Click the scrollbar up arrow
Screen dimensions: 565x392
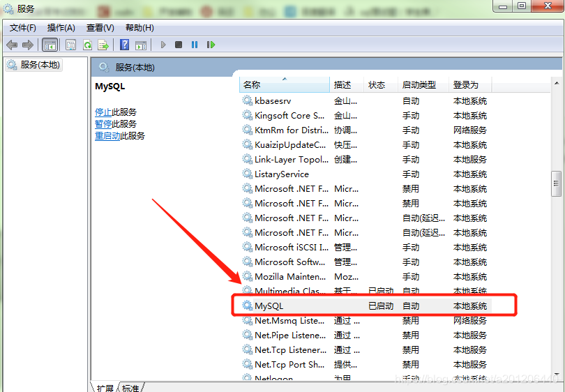tap(557, 83)
